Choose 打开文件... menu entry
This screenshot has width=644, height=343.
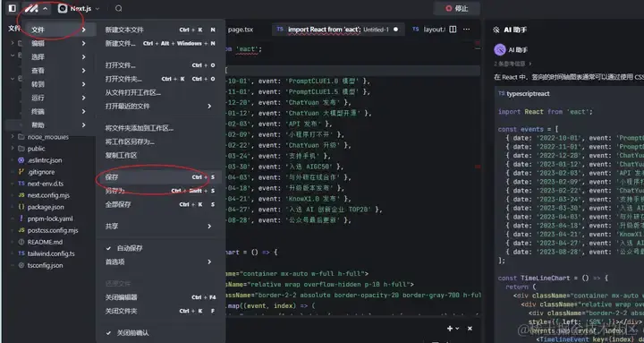click(x=160, y=65)
